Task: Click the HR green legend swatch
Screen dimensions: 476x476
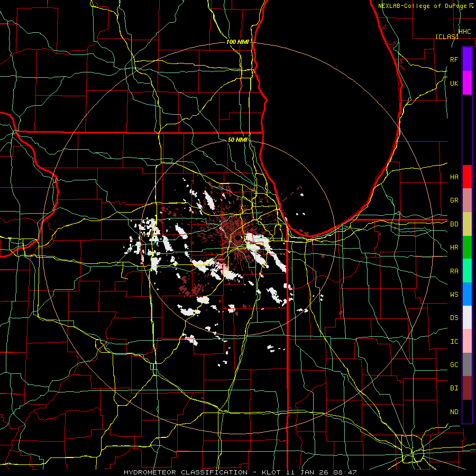Action: [467, 248]
